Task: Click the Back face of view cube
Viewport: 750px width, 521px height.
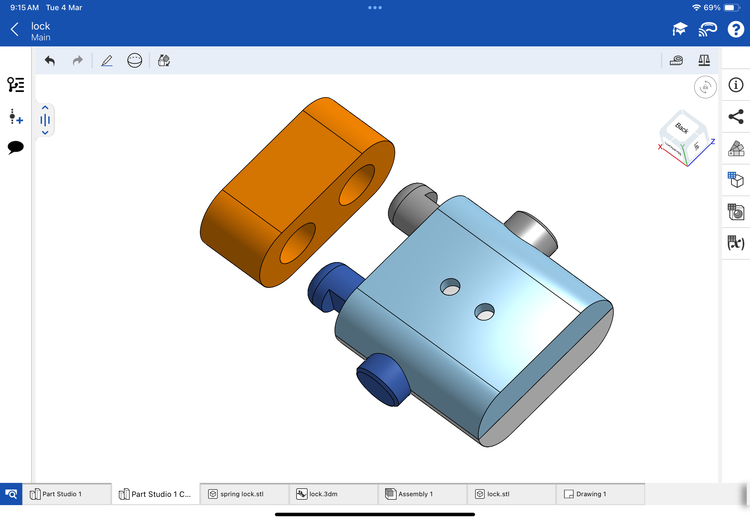Action: (682, 128)
